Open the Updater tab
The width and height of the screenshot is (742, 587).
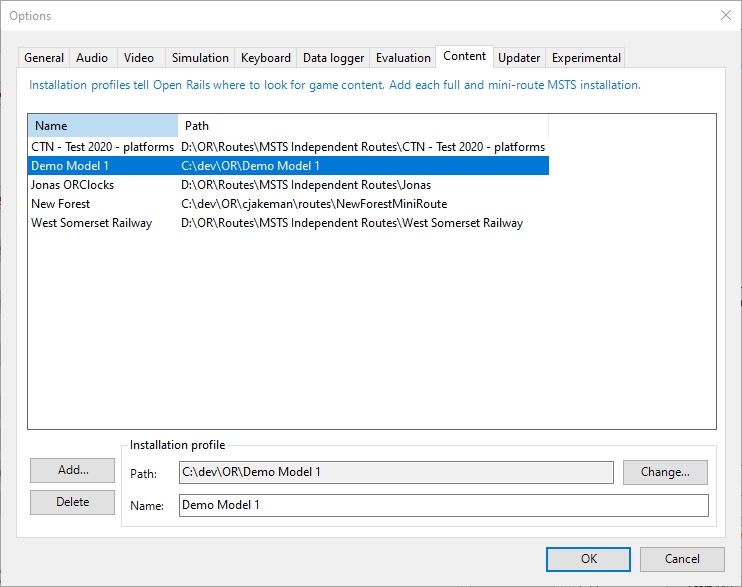[519, 58]
